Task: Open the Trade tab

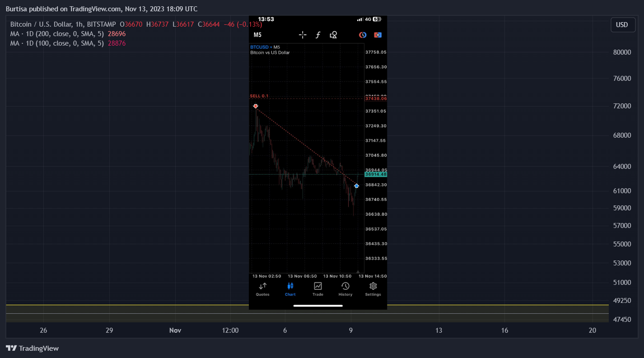Action: [x=318, y=289]
